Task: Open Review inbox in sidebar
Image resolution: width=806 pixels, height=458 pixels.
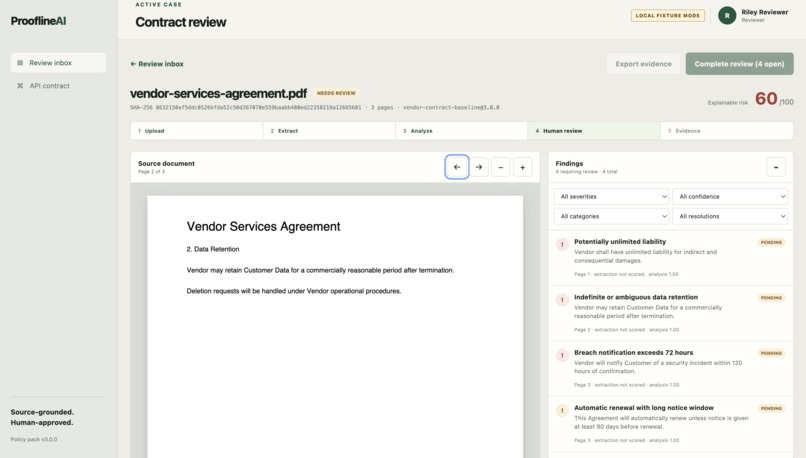Action: click(x=58, y=63)
